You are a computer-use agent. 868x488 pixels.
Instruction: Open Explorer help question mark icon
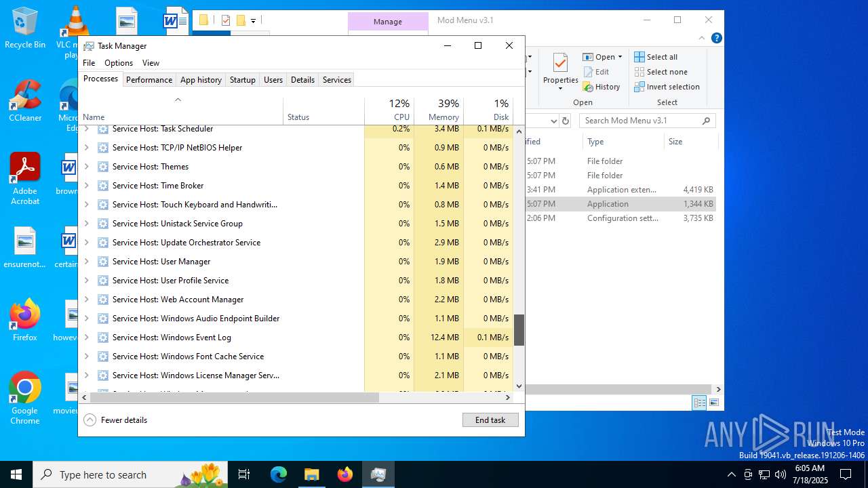pos(716,38)
